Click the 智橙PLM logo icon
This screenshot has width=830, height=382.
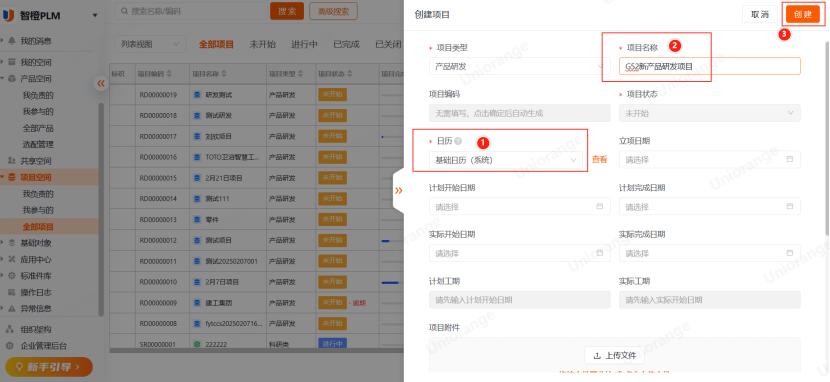pyautogui.click(x=8, y=16)
